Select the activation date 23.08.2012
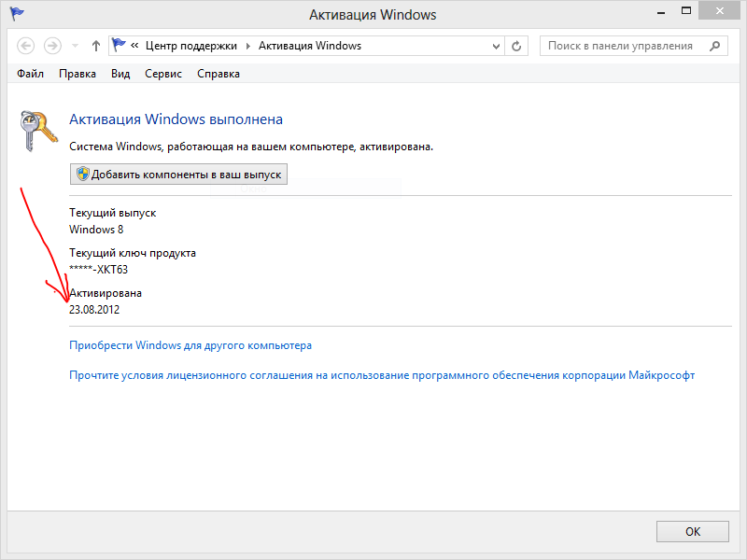Image resolution: width=747 pixels, height=560 pixels. (94, 310)
